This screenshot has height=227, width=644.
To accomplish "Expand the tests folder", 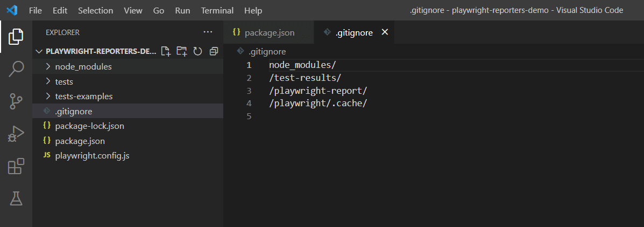I will tap(64, 82).
